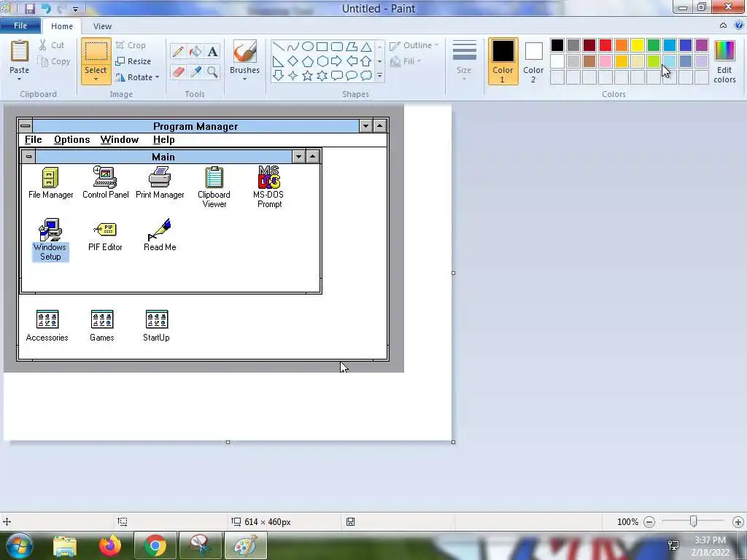Click the Snipping Tool taskbar icon
Viewport: 747px width, 560px height.
[x=201, y=545]
